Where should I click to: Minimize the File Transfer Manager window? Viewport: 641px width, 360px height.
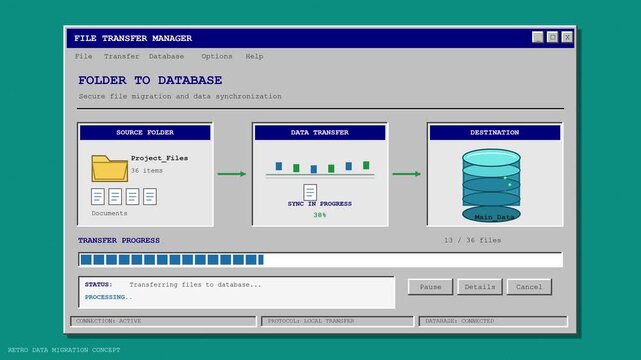click(538, 37)
